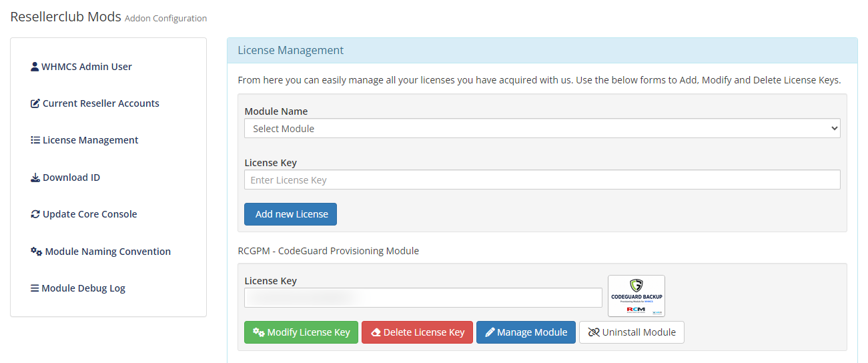Select Update Core Console
The image size is (868, 363).
(x=84, y=214)
